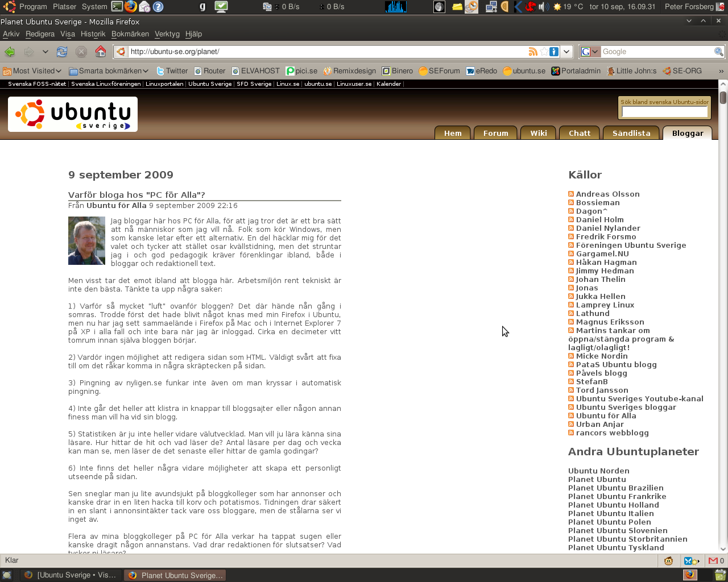Switch to the Wiki tab
Screen dimensions: 728x582
pos(539,133)
